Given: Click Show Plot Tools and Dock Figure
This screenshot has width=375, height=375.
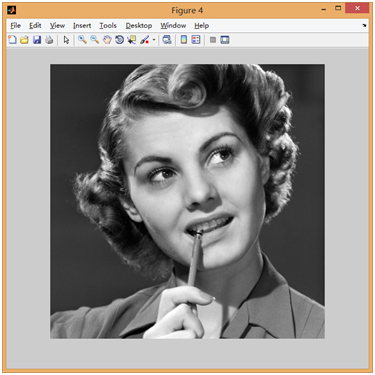Looking at the screenshot, I should click(x=225, y=40).
